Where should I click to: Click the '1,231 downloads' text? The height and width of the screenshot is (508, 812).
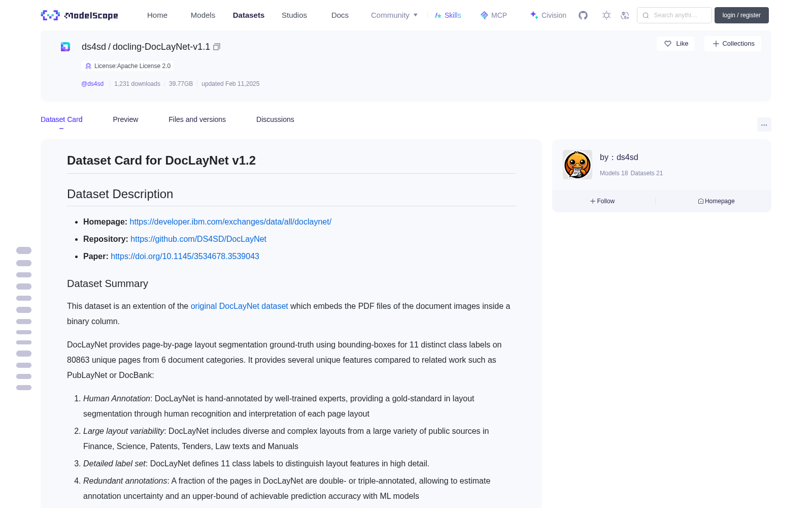click(x=137, y=84)
